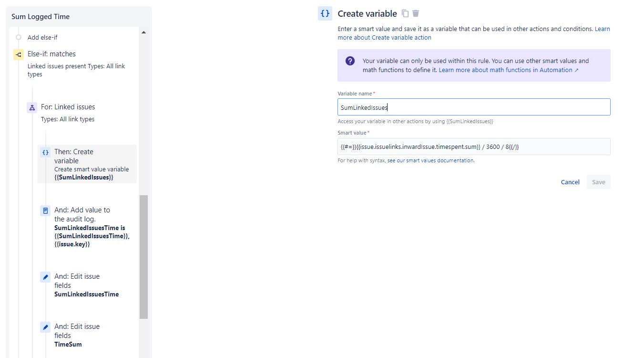The width and height of the screenshot is (644, 358).
Task: Click the Save button
Action: [599, 182]
